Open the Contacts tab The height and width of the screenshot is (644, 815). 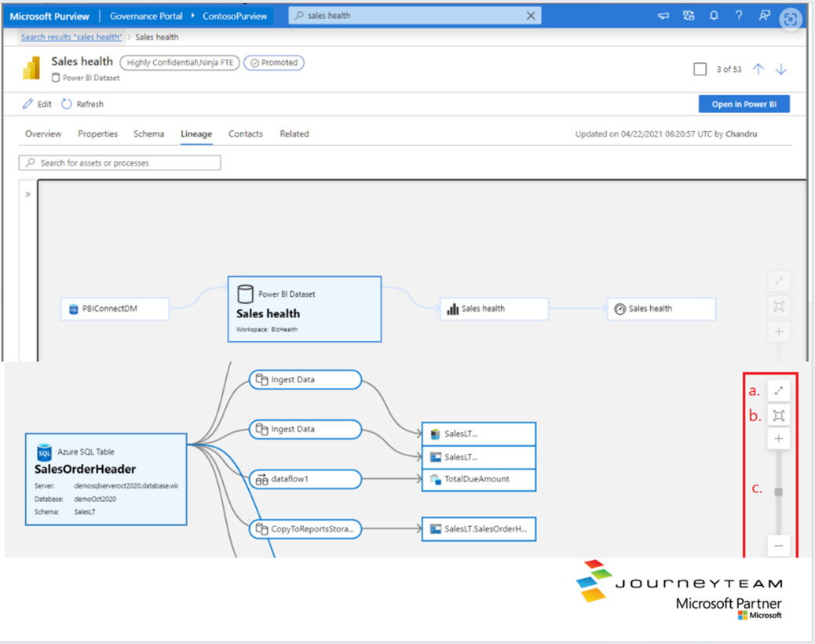point(245,134)
